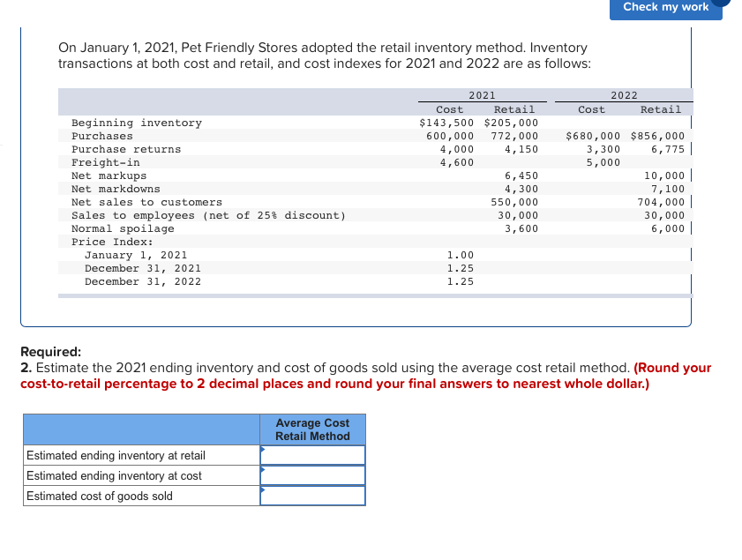Image resolution: width=742 pixels, height=560 pixels.
Task: Click the $143,500 beginning inventory cost
Action: click(x=446, y=123)
